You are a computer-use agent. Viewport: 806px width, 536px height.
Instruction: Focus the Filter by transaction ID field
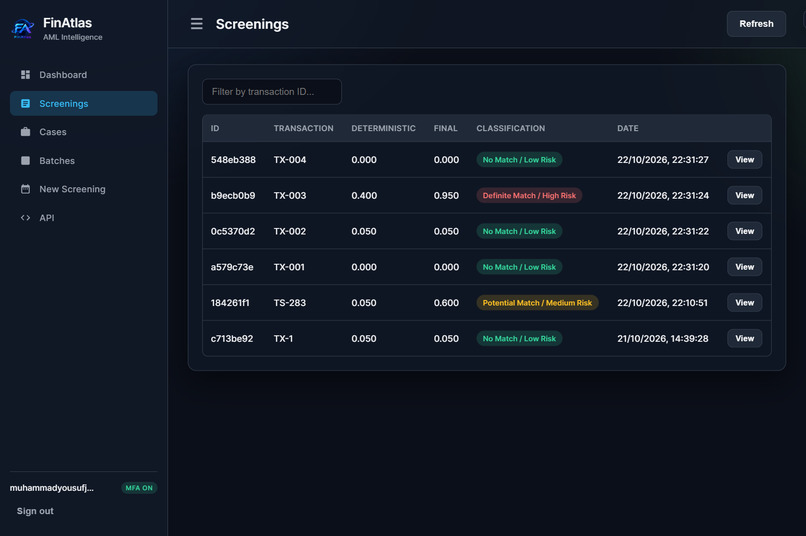tap(272, 91)
